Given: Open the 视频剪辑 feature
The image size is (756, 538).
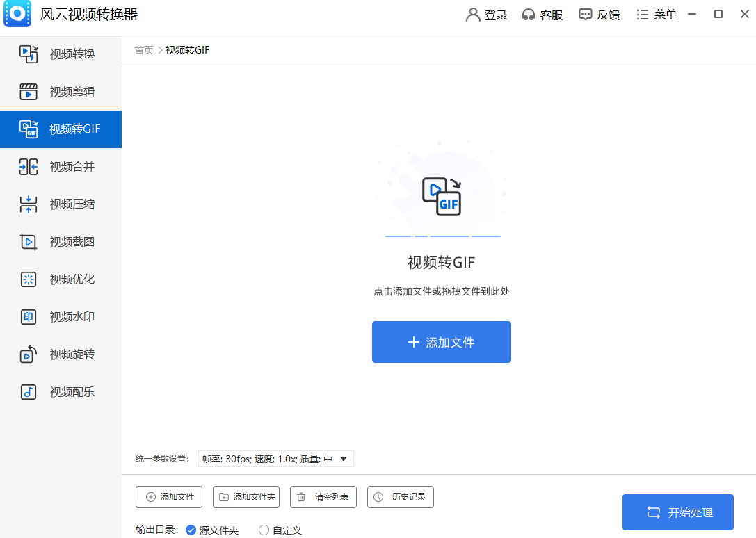Looking at the screenshot, I should (61, 91).
